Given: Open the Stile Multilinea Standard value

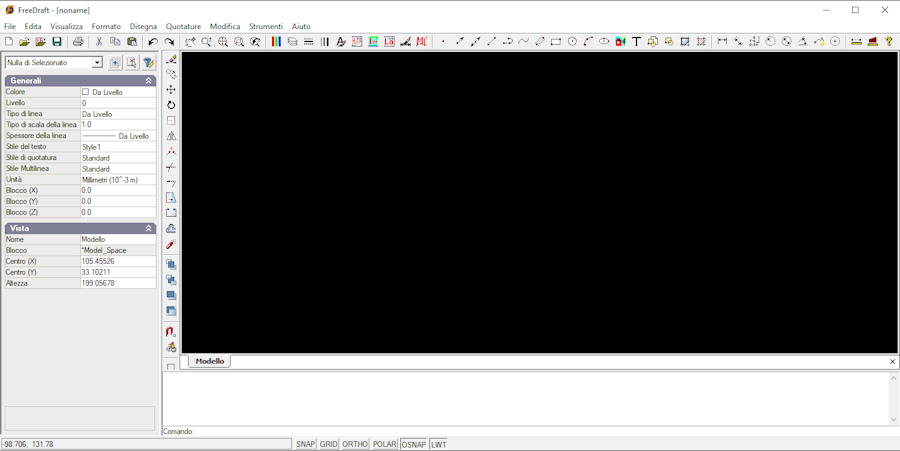Looking at the screenshot, I should tap(118, 169).
